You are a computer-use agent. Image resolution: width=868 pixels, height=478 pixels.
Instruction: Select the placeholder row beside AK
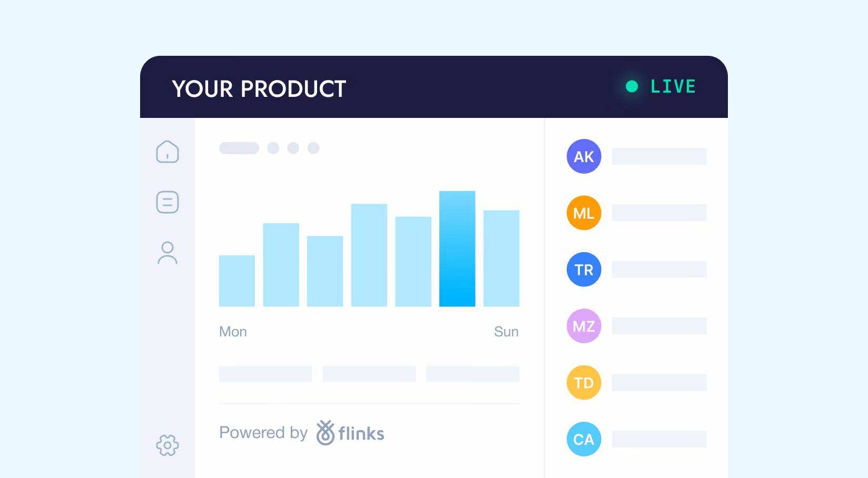[x=659, y=156]
